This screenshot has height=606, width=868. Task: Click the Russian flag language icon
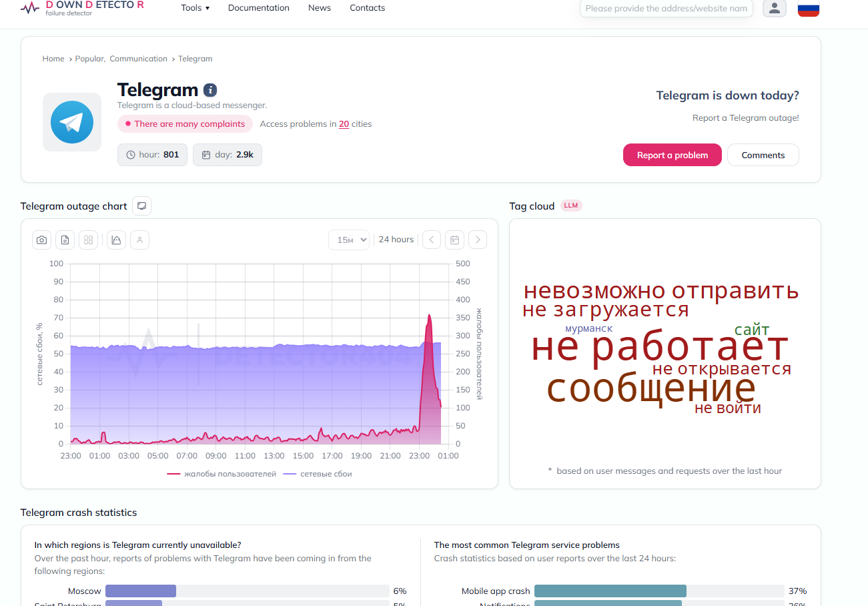(809, 8)
